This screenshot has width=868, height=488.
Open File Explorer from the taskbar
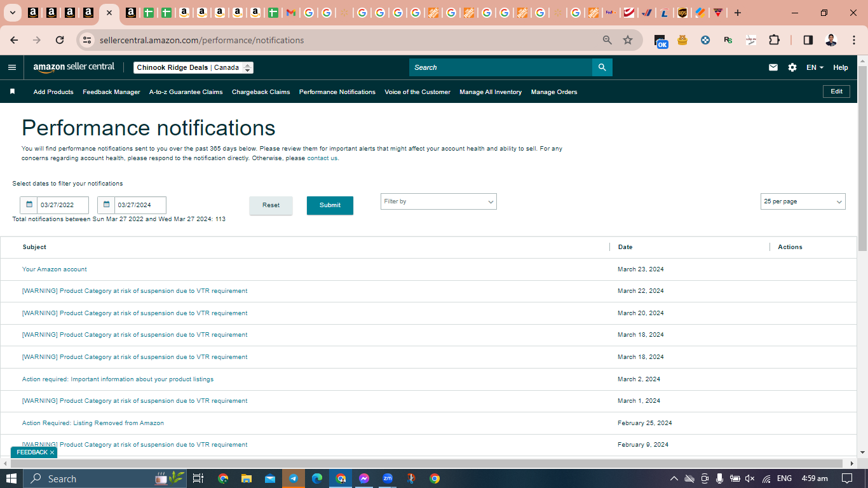pos(246,478)
